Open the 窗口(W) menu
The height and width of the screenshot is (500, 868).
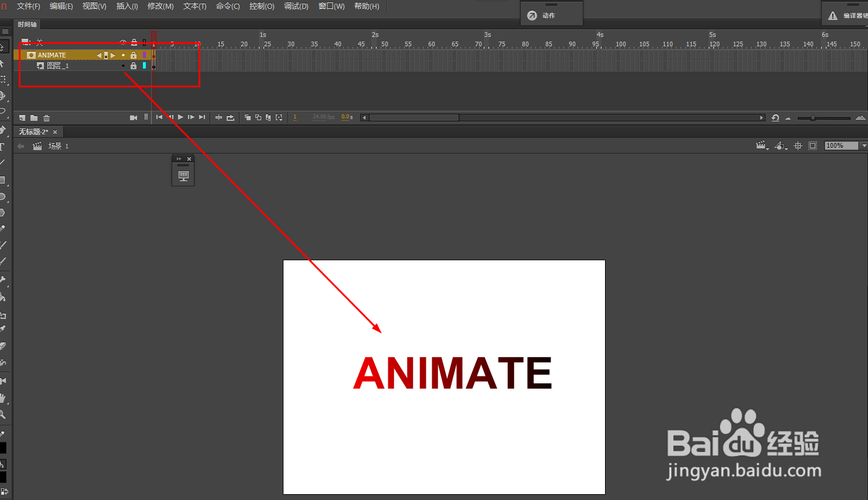tap(332, 6)
